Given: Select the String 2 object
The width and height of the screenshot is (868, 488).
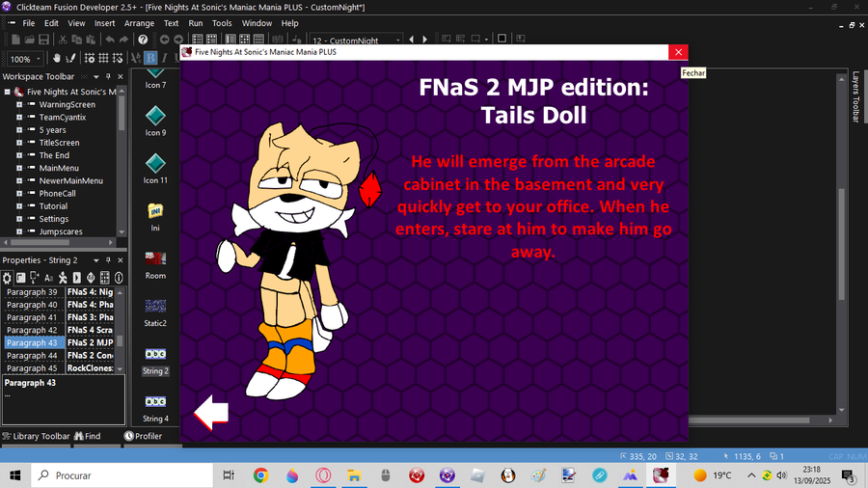Looking at the screenshot, I should pos(155,360).
